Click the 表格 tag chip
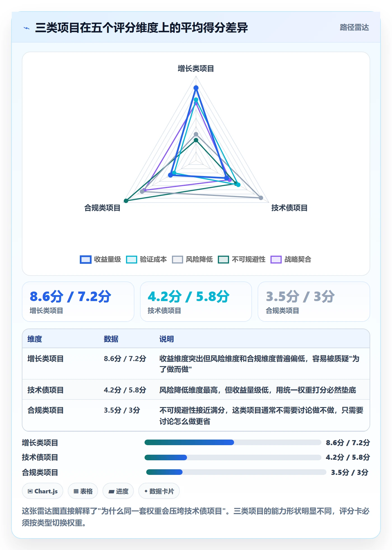 click(x=83, y=491)
